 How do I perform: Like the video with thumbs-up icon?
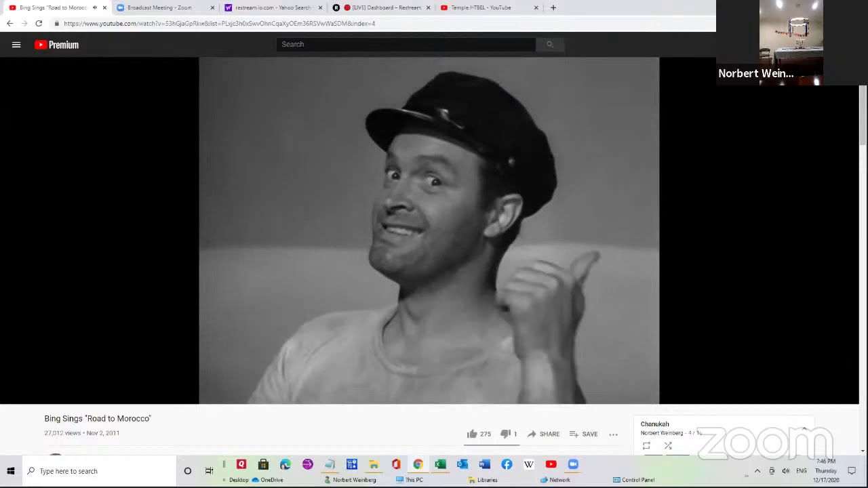(472, 434)
